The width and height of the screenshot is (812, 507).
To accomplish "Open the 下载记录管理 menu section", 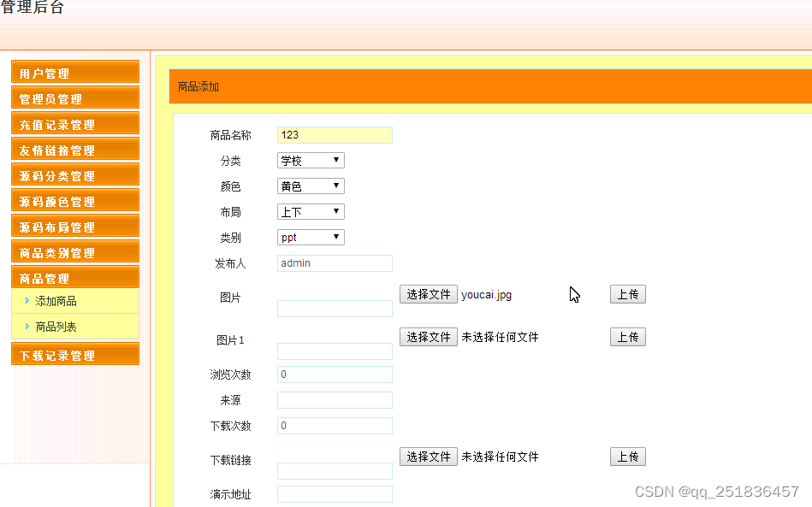I will (x=75, y=354).
